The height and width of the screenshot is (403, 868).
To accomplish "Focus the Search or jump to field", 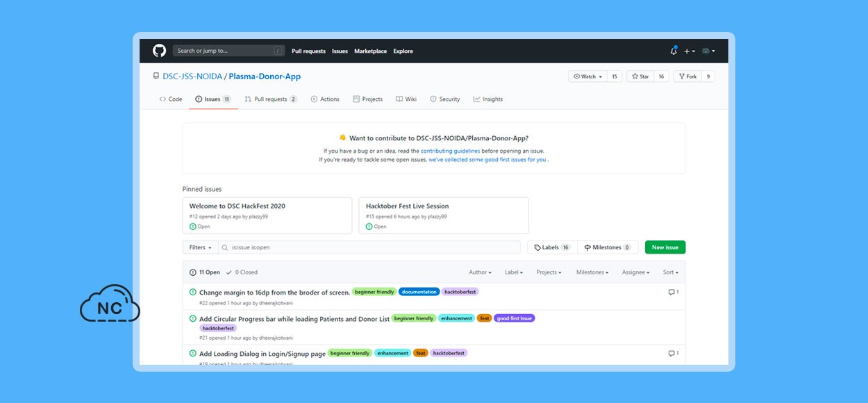I will click(x=228, y=51).
